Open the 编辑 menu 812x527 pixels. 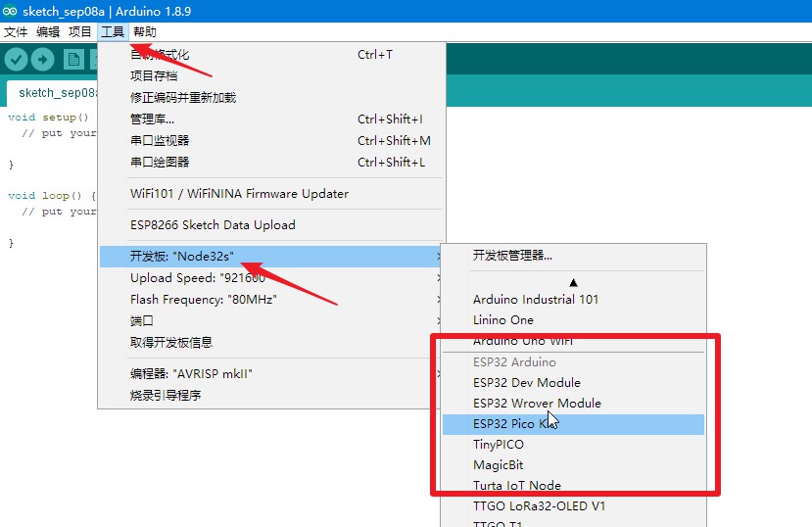(48, 32)
